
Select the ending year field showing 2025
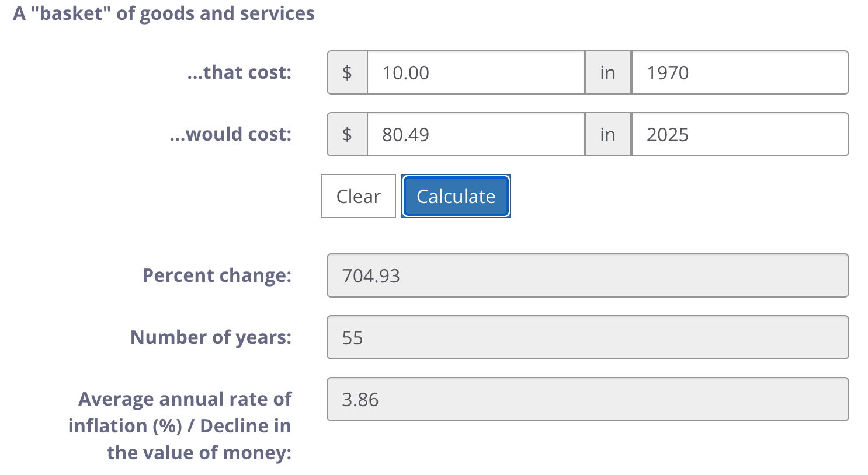tap(739, 134)
